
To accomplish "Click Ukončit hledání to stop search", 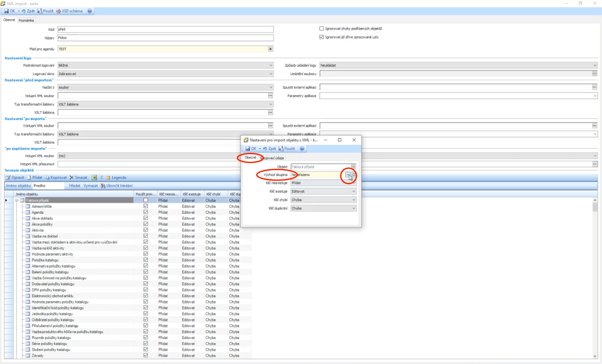I will [x=117, y=186].
